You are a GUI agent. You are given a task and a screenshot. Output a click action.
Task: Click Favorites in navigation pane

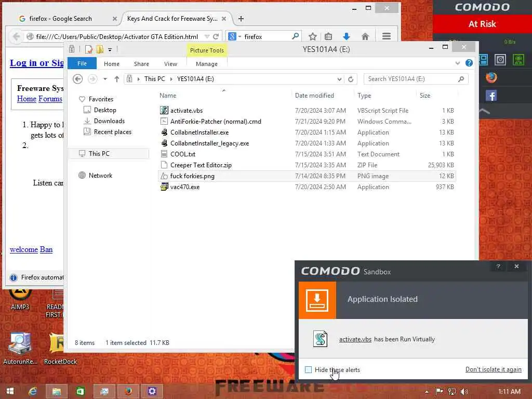point(101,99)
